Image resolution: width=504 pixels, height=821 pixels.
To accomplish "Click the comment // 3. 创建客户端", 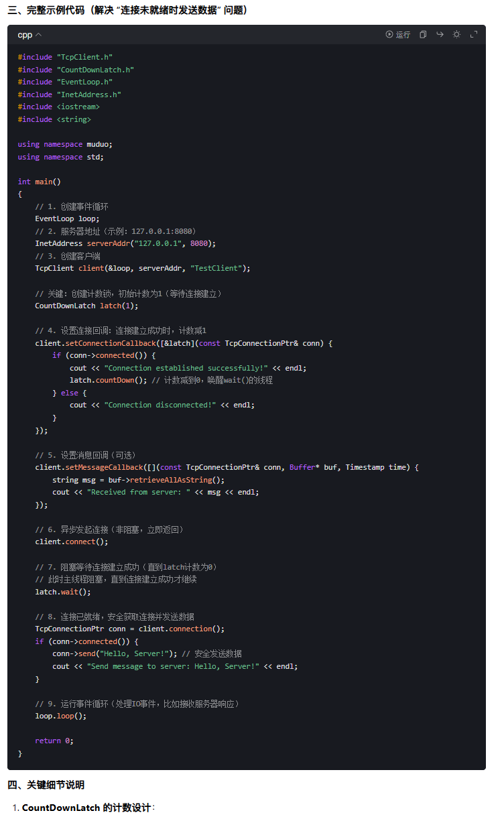I will [x=68, y=256].
